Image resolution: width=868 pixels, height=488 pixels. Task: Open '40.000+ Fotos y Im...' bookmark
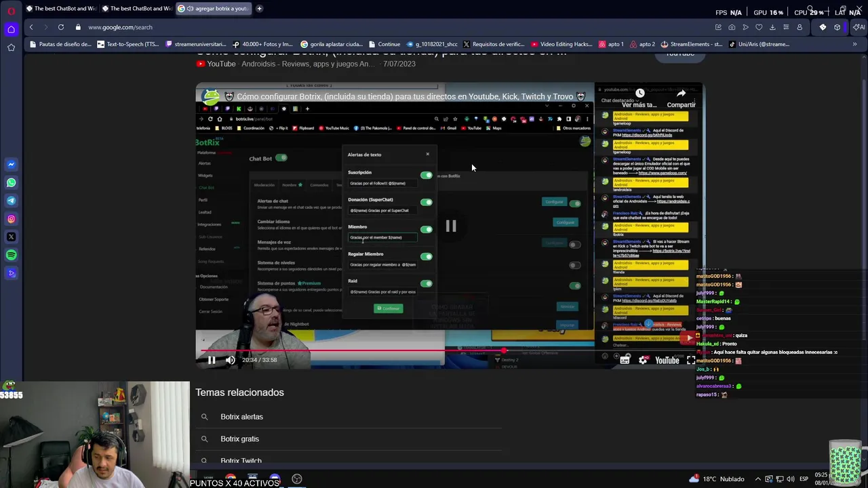pos(262,44)
